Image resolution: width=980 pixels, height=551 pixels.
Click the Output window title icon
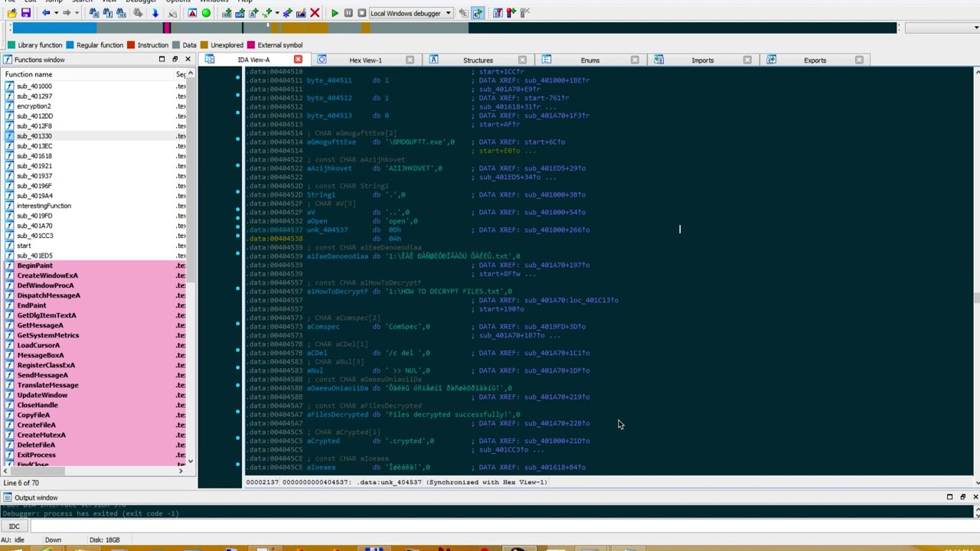(8, 497)
